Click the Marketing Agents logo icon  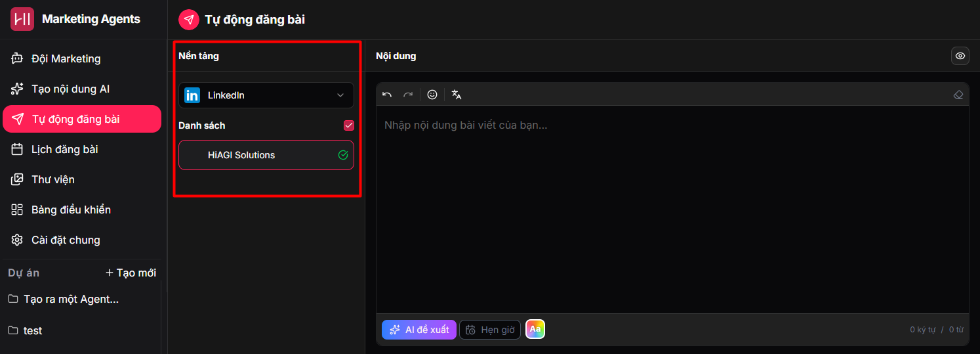tap(22, 19)
